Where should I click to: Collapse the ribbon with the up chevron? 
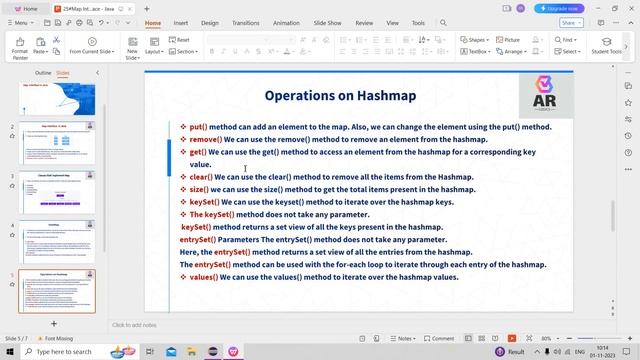631,23
